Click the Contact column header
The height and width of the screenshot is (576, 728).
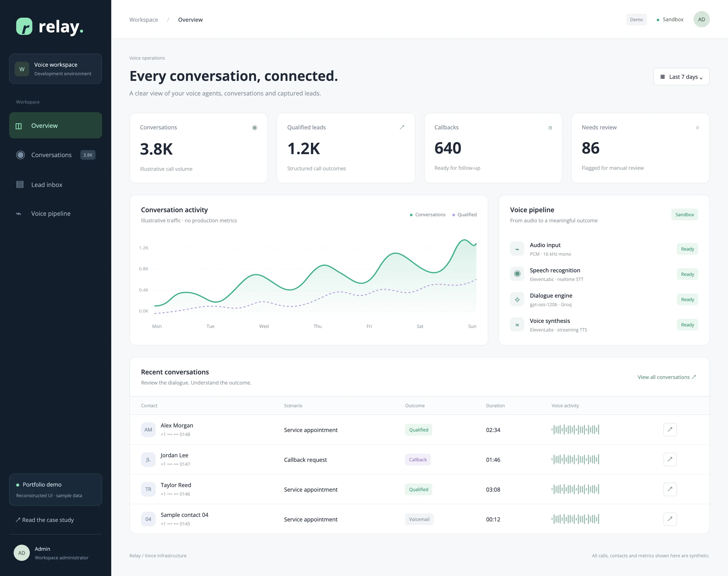pos(149,405)
